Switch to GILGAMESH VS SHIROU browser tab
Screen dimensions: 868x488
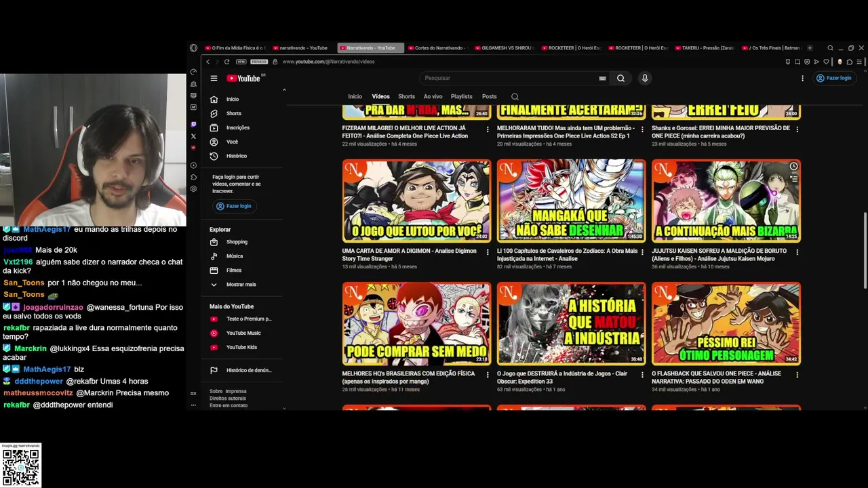pyautogui.click(x=505, y=48)
